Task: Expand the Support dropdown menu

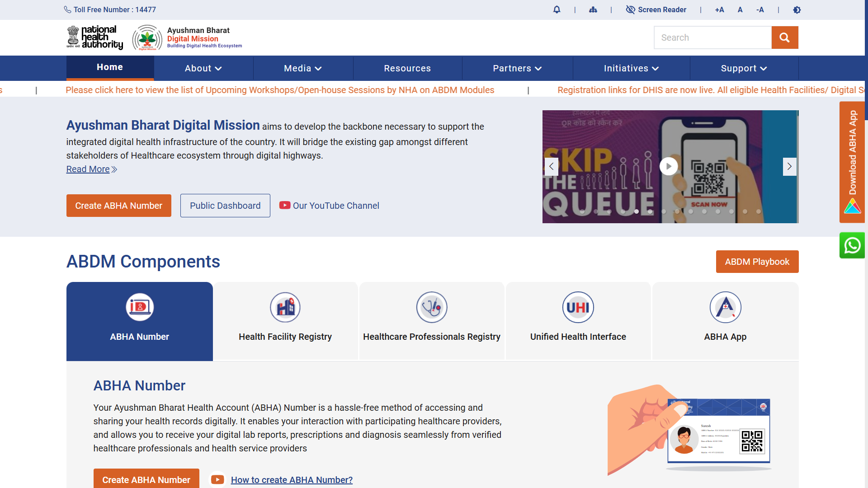Action: tap(744, 68)
